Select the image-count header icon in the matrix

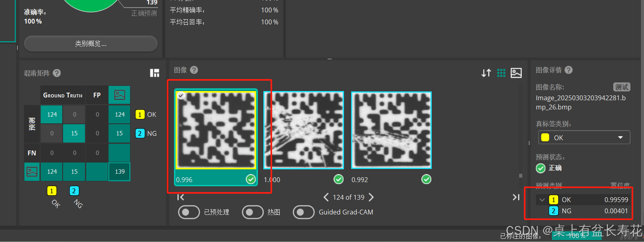119,95
